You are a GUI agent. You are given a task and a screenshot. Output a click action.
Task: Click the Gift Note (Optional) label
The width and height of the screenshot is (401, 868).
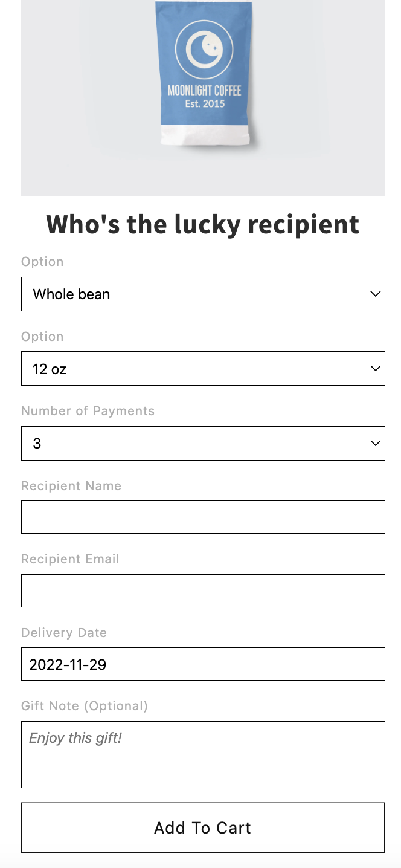[x=85, y=706]
